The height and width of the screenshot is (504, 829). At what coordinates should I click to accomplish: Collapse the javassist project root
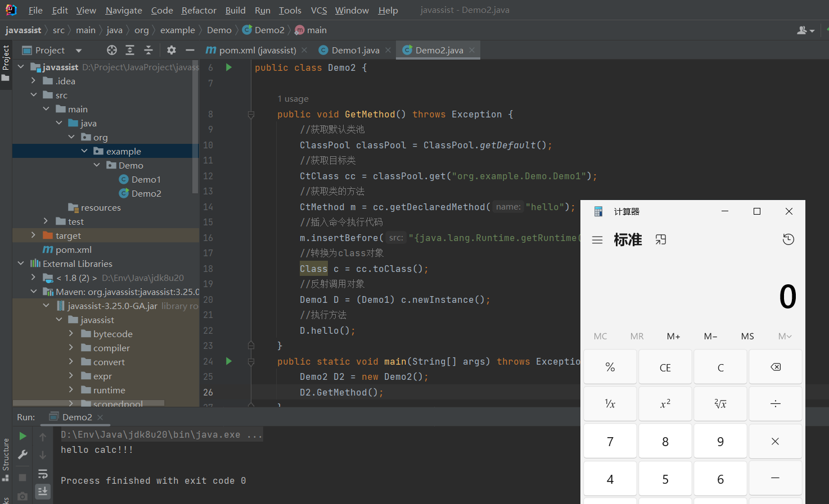[x=21, y=67]
